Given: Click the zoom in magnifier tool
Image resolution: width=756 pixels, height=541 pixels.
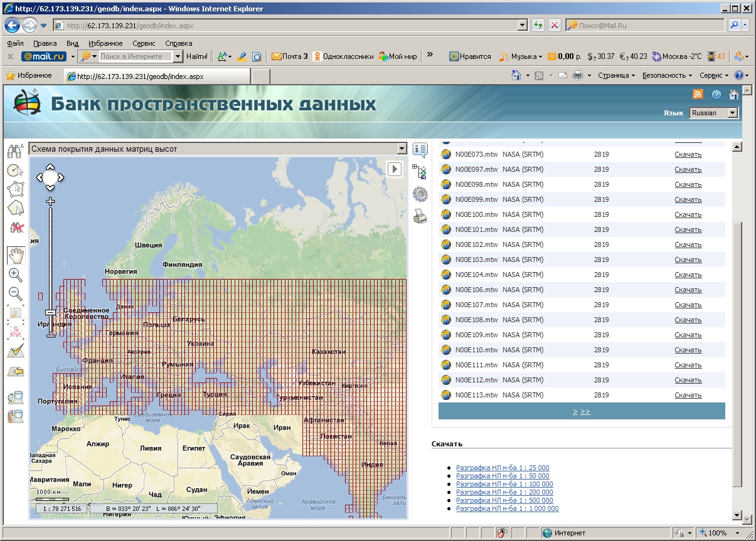Looking at the screenshot, I should click(16, 275).
